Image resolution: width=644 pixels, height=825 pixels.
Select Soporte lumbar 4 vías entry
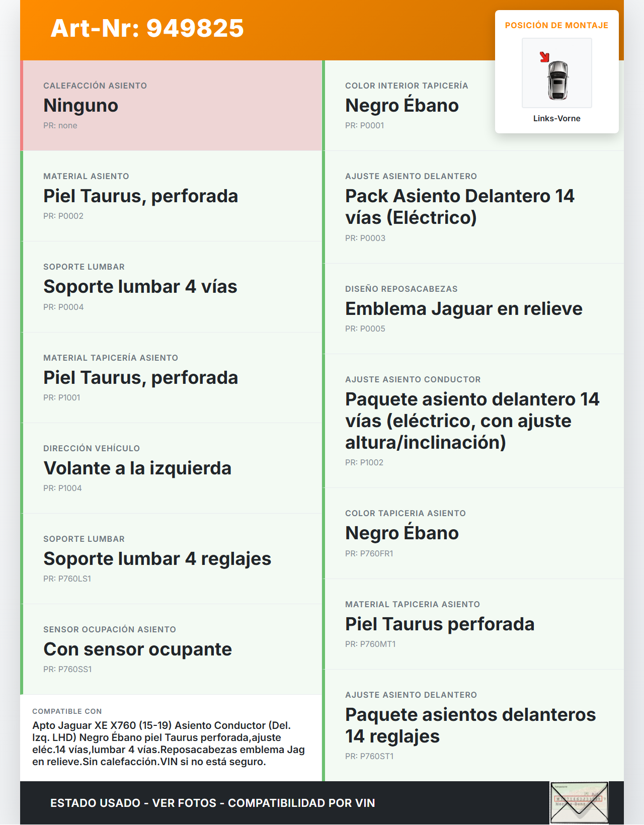[140, 287]
